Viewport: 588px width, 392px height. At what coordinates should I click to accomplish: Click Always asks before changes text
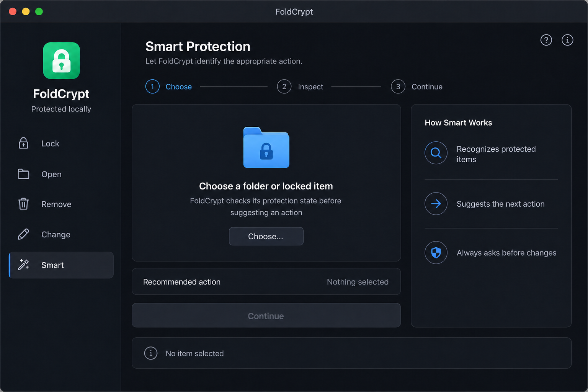point(506,253)
